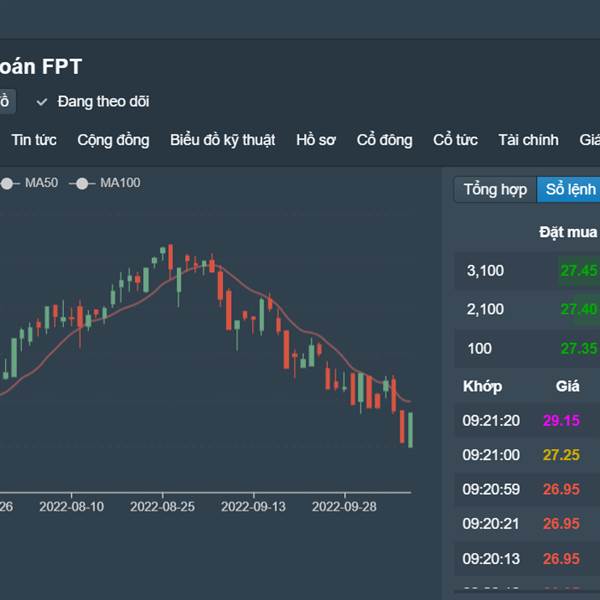
Task: Select the 09:20:59 matched order row
Action: click(x=527, y=489)
